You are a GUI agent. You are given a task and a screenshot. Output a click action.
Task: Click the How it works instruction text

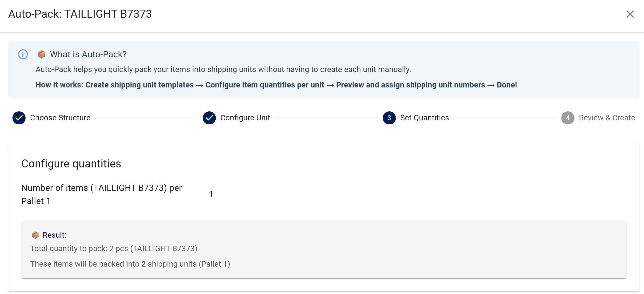[x=276, y=85]
